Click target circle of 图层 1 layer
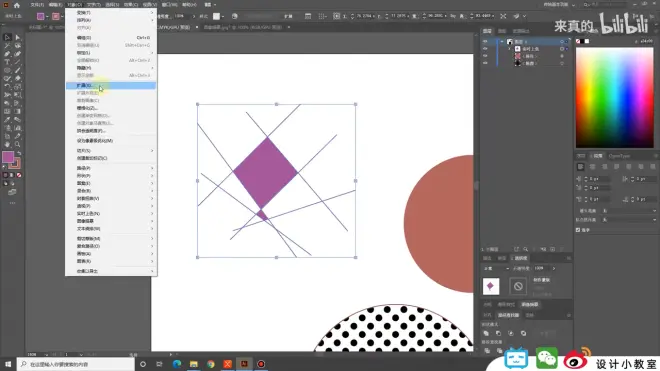 [x=562, y=42]
